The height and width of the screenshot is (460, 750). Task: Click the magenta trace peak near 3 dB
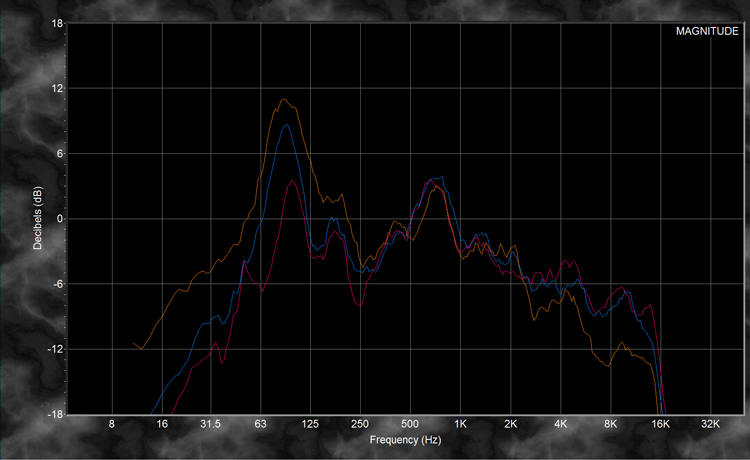(292, 181)
